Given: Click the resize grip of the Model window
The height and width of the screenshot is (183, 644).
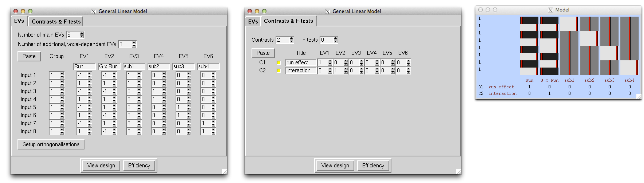Looking at the screenshot, I should [639, 97].
